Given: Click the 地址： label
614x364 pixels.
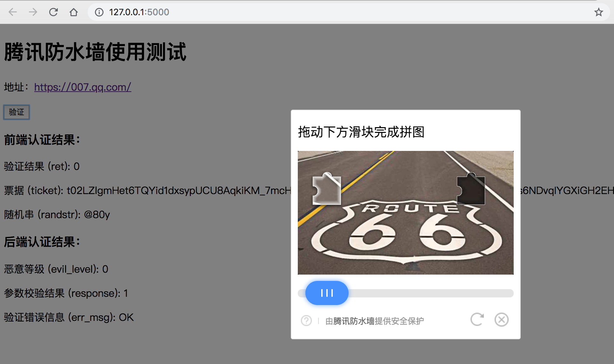Looking at the screenshot, I should coord(17,87).
